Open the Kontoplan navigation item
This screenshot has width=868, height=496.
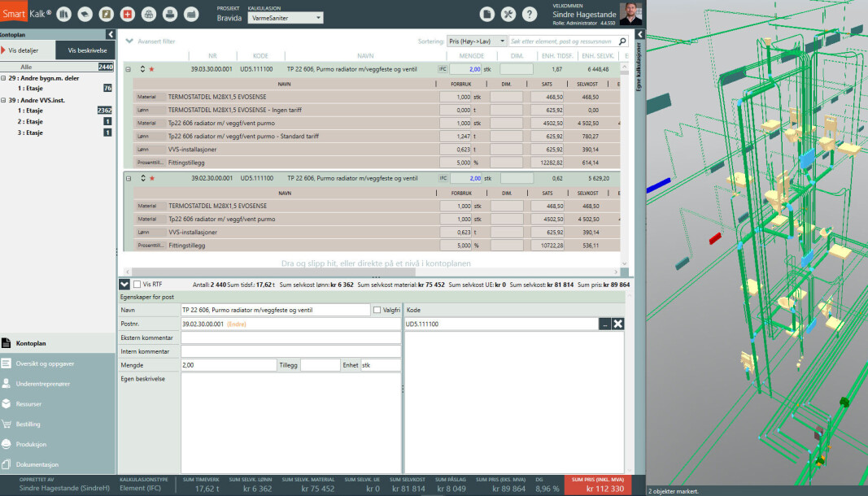coord(58,343)
